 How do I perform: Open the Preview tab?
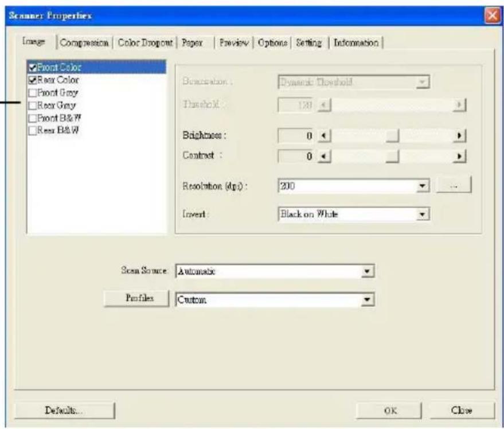click(234, 43)
